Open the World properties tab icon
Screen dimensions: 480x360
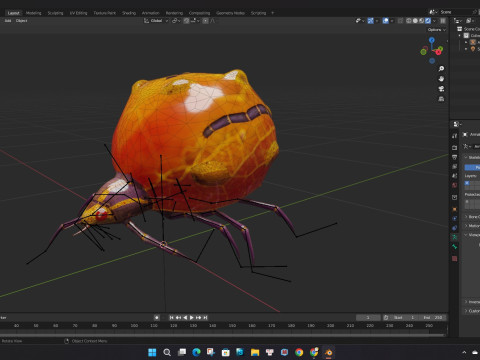pos(455,185)
